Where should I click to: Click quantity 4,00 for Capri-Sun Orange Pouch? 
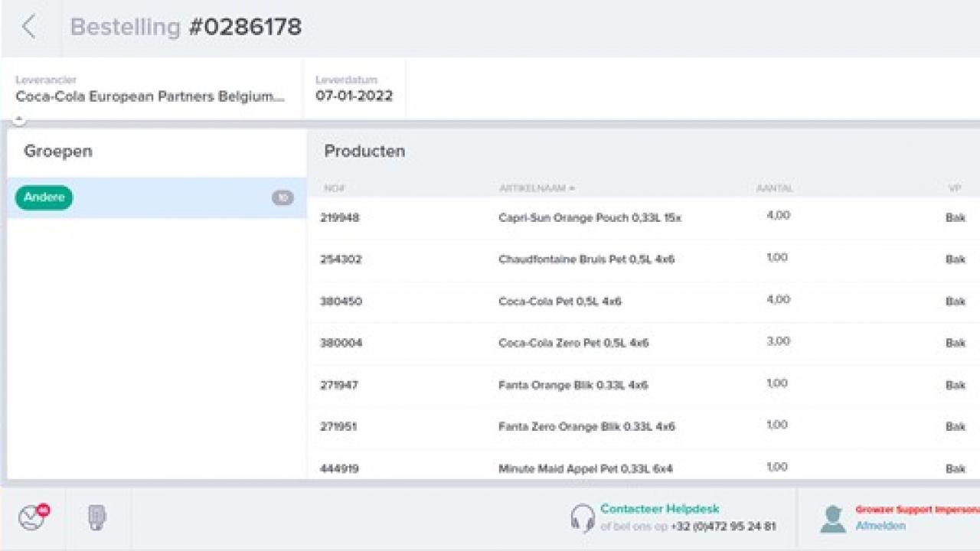click(x=778, y=216)
